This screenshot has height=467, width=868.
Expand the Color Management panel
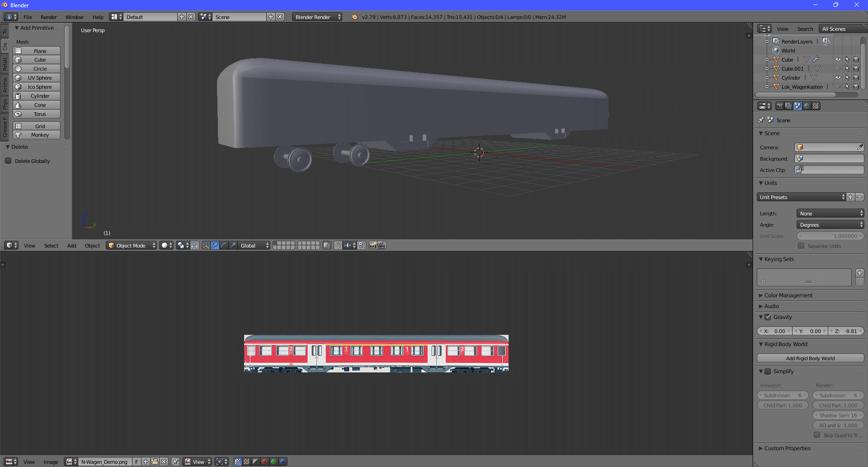click(788, 295)
